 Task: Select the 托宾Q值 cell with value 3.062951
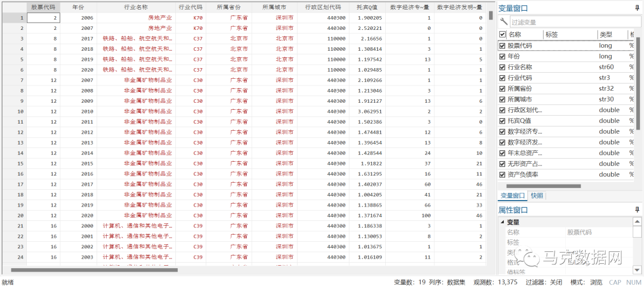(x=367, y=111)
